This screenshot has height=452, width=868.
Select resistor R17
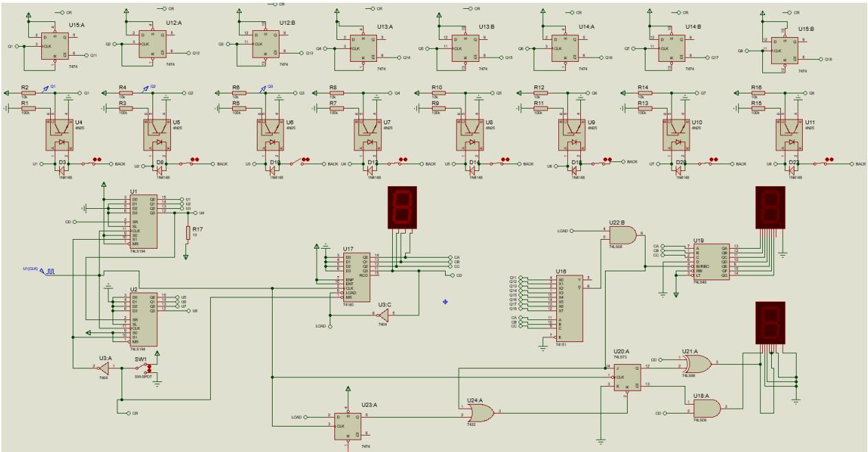pos(187,234)
